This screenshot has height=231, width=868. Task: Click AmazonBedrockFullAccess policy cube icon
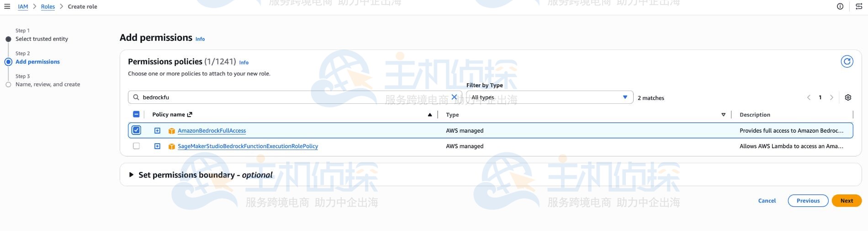coord(172,131)
